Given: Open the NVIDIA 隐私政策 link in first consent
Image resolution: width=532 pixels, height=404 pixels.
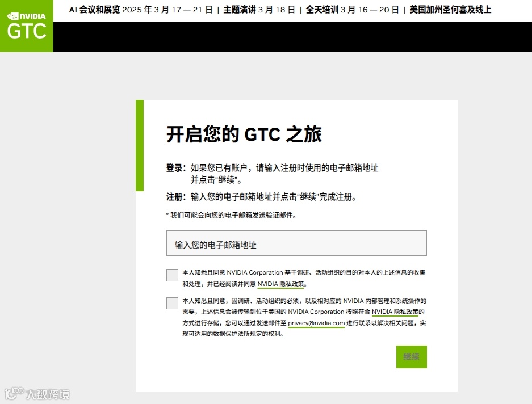Looking at the screenshot, I should click(x=280, y=284).
